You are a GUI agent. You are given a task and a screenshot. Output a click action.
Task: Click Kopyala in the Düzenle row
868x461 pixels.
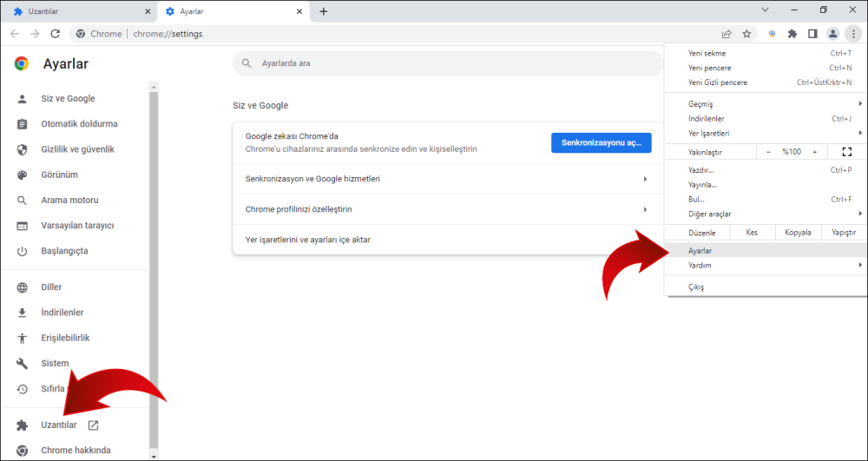tap(798, 233)
